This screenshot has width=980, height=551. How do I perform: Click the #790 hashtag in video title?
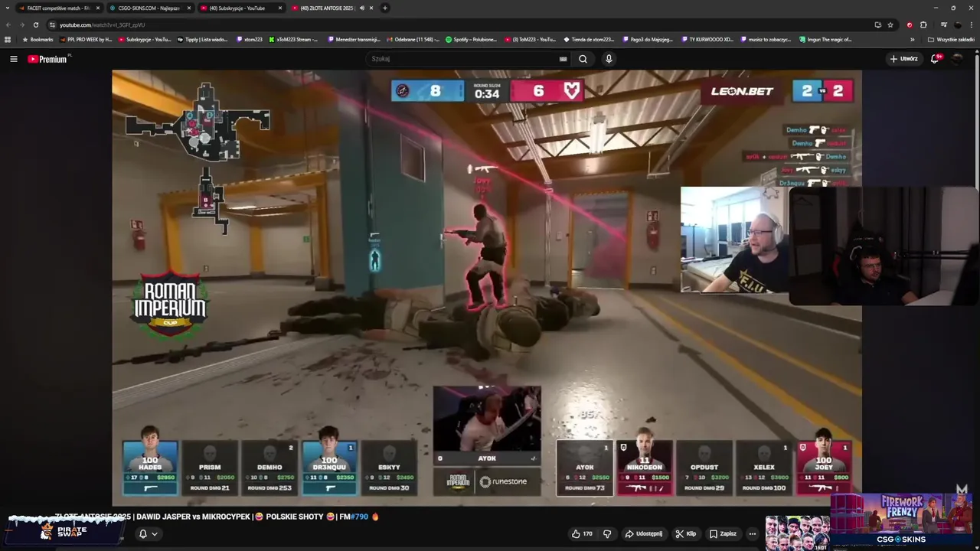point(360,517)
